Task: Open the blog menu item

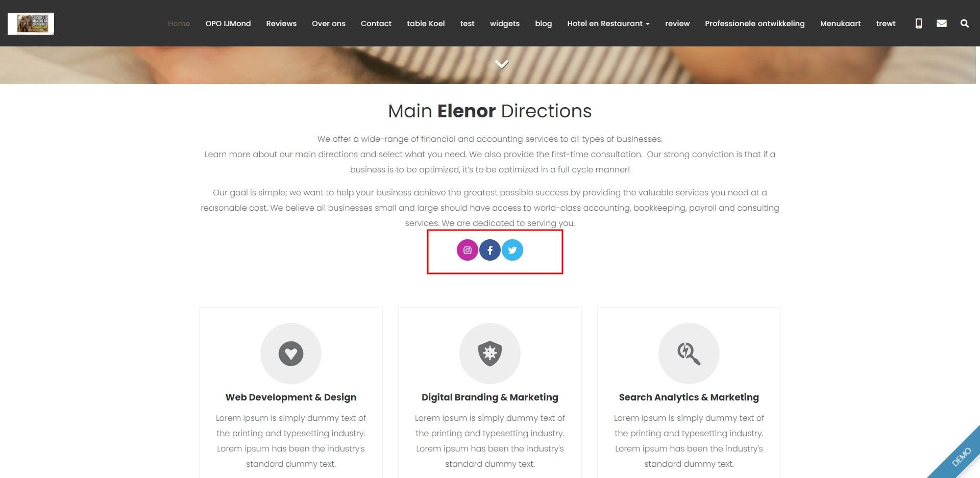Action: pyautogui.click(x=544, y=23)
